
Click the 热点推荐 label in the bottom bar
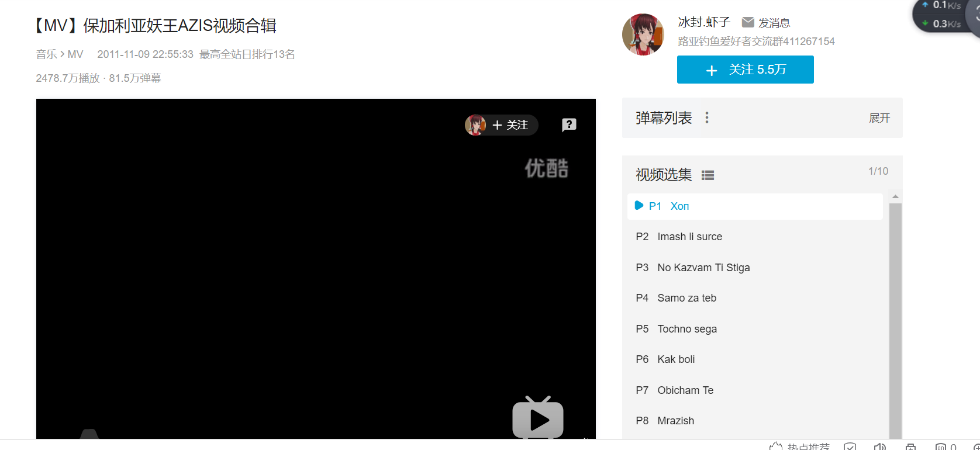pos(809,446)
